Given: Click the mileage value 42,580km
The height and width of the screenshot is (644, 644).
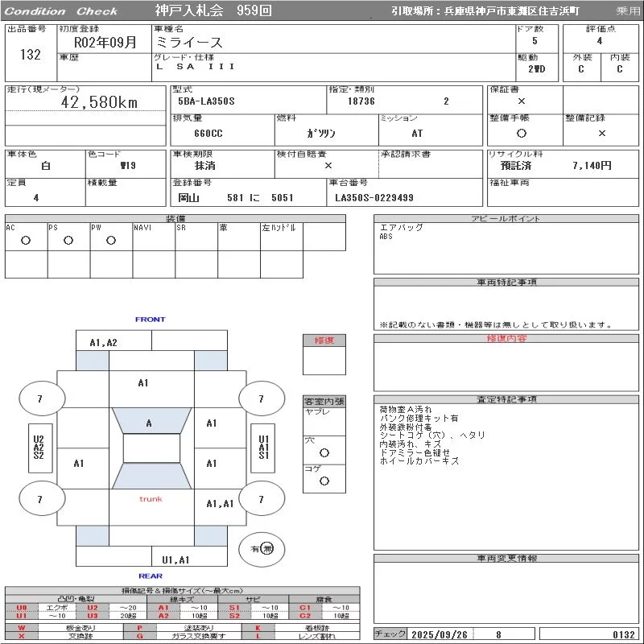Looking at the screenshot, I should pos(99,102).
